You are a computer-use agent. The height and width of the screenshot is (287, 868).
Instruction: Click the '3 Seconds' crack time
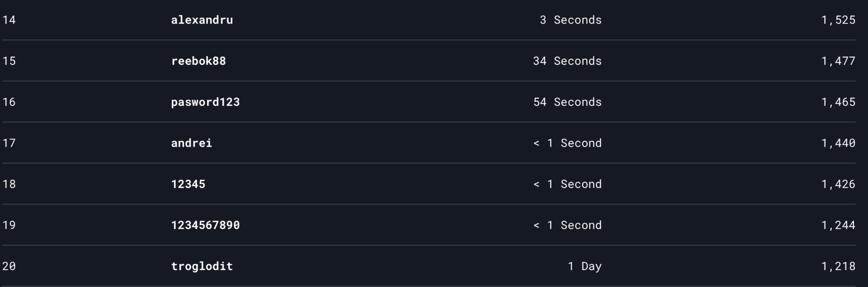click(x=571, y=20)
